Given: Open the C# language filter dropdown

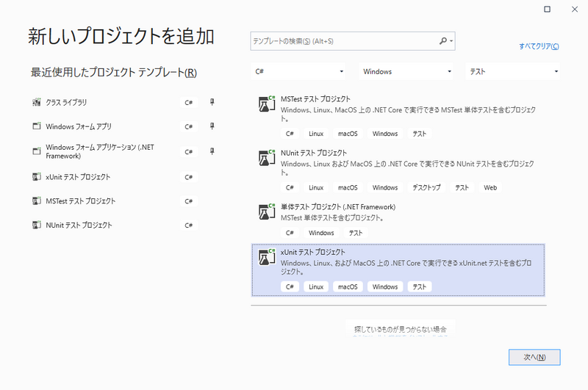Looking at the screenshot, I should click(x=298, y=71).
